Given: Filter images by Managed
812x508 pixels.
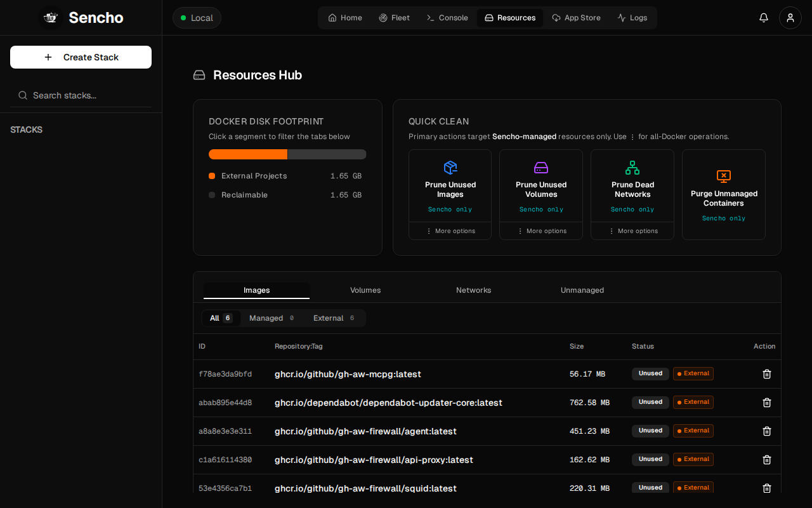Looking at the screenshot, I should click(x=272, y=318).
